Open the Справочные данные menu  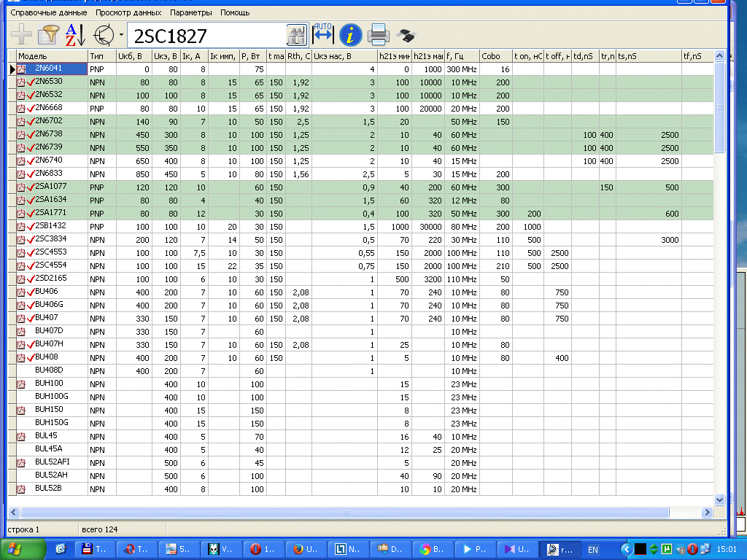pyautogui.click(x=49, y=12)
